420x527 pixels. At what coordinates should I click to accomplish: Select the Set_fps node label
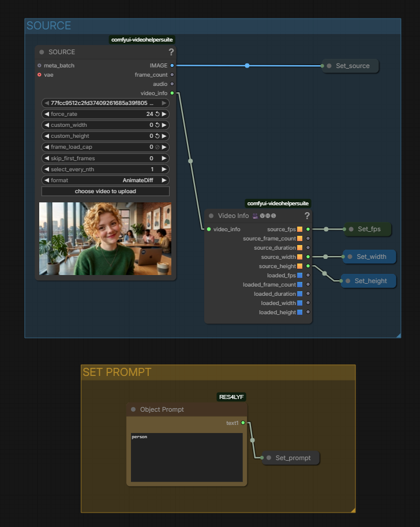(x=369, y=229)
